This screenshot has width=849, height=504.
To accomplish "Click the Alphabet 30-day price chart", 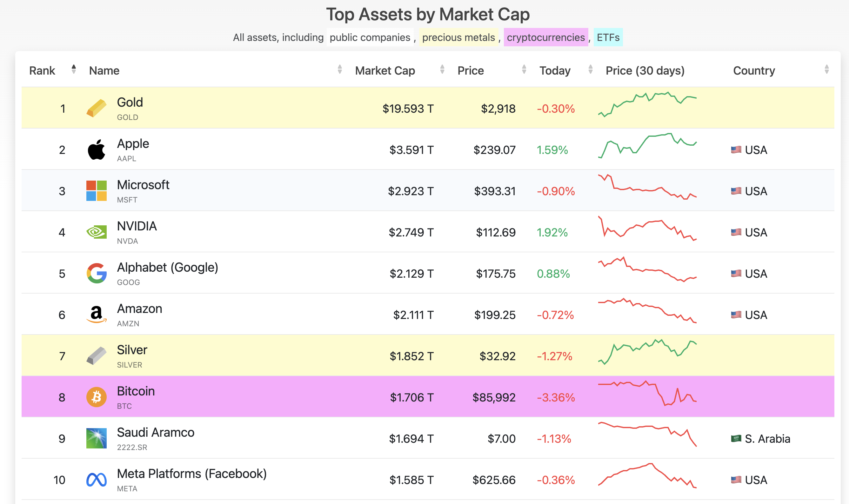I will (647, 269).
